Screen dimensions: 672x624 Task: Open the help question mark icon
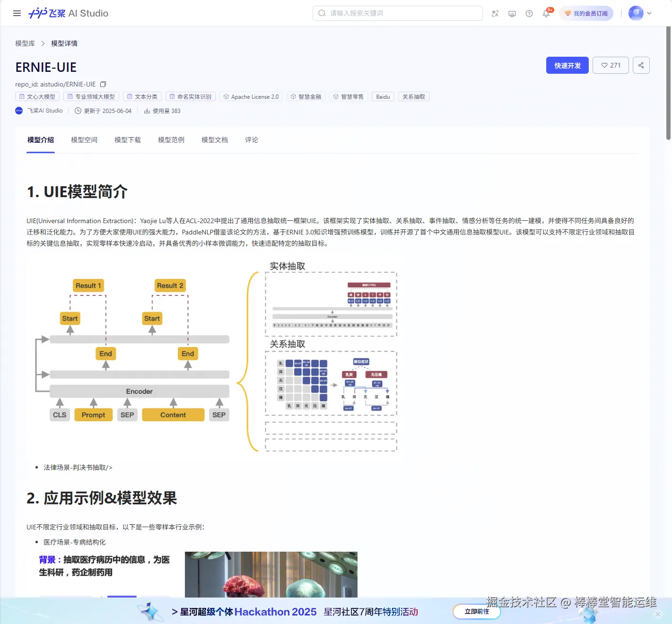click(529, 13)
